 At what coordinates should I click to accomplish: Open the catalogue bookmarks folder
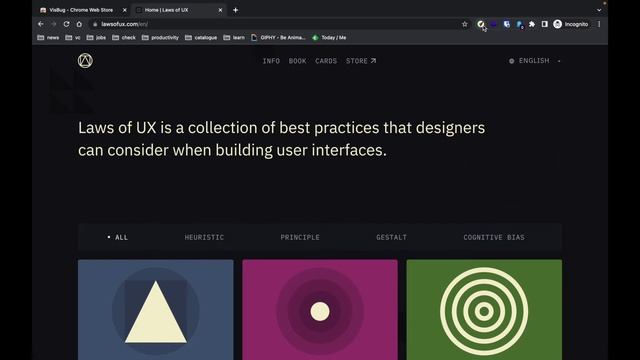coord(201,38)
